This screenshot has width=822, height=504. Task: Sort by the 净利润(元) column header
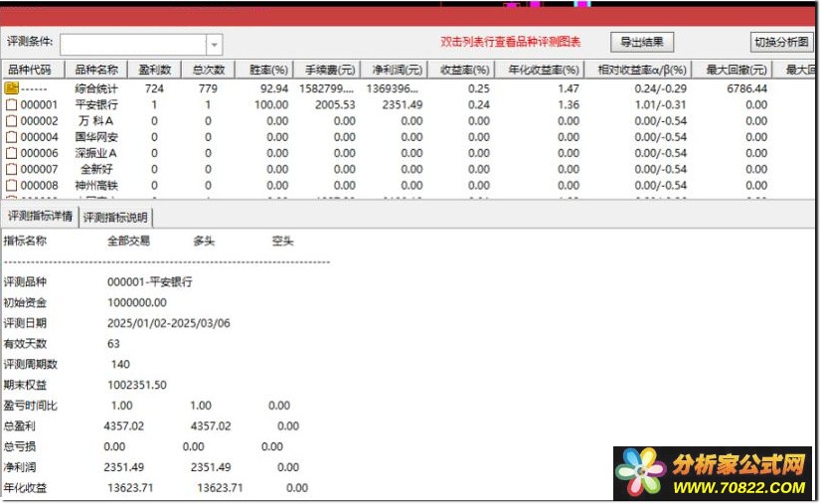(395, 70)
